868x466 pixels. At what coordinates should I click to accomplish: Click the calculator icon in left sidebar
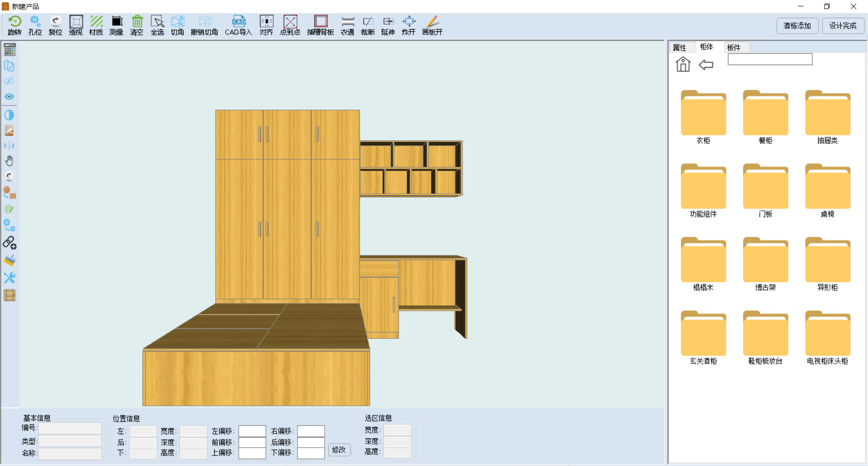point(9,49)
